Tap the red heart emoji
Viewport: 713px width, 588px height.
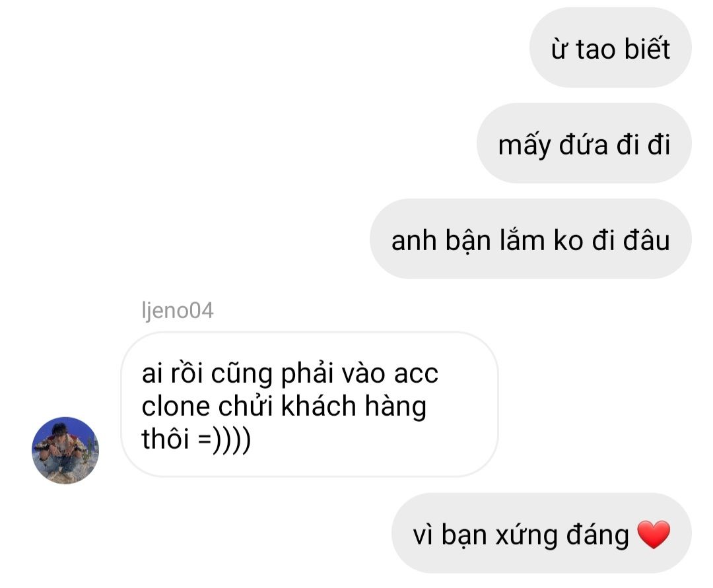(x=654, y=535)
